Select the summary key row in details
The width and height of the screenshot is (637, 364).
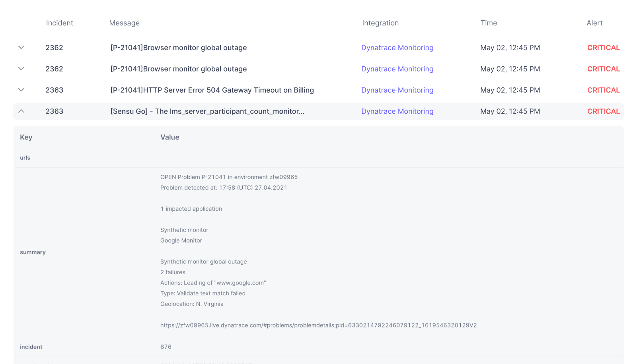[33, 252]
